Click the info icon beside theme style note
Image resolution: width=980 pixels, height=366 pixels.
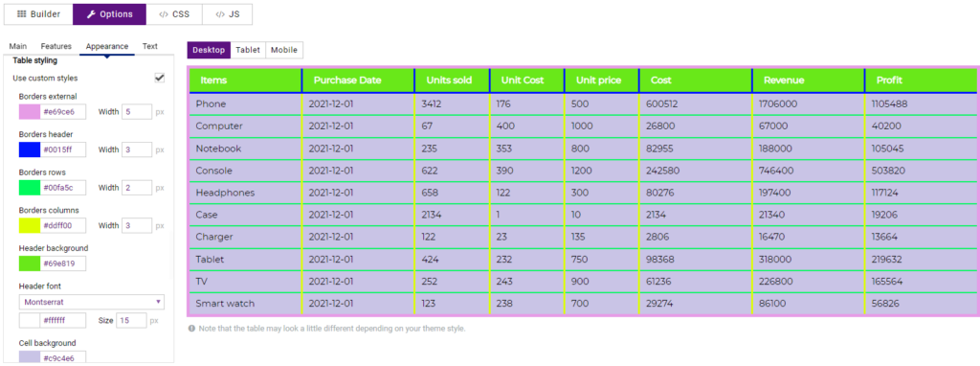(x=191, y=329)
